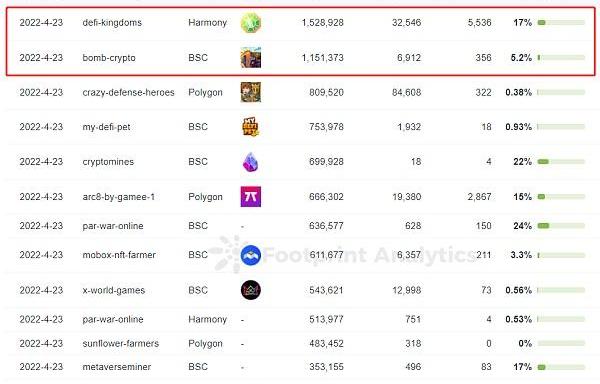This screenshot has height=384, width=600.
Task: Click the arc8-by-gamee-1 magenta logo
Action: (251, 197)
